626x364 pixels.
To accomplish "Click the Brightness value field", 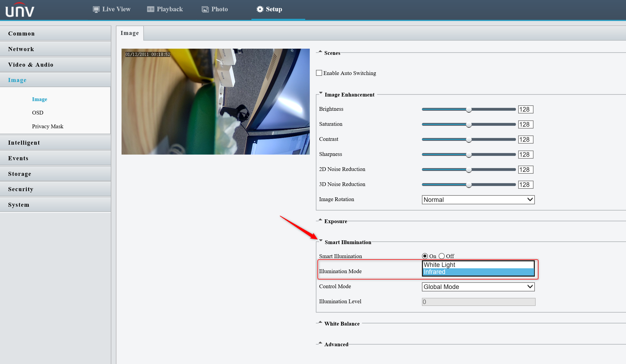I will [x=526, y=109].
